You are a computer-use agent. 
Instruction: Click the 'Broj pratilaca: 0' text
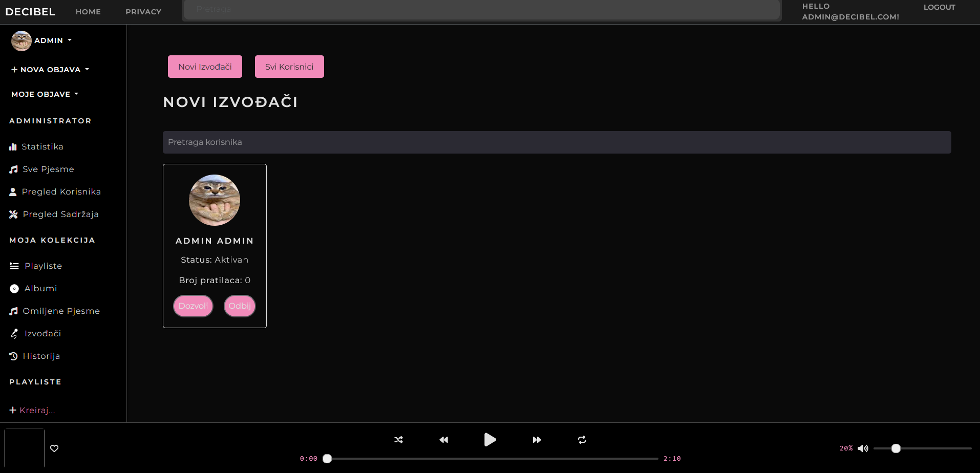click(215, 281)
